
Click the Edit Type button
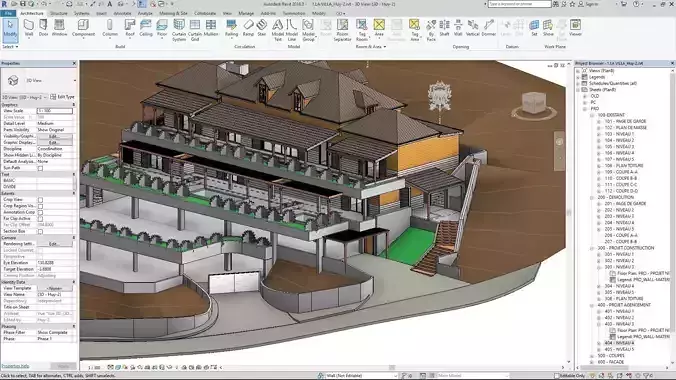coord(63,97)
